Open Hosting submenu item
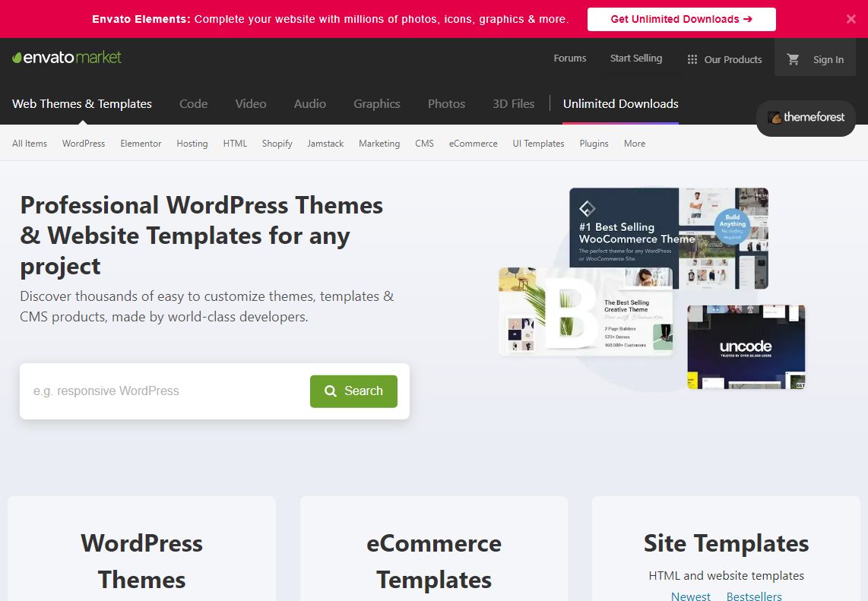The image size is (868, 601). point(192,144)
